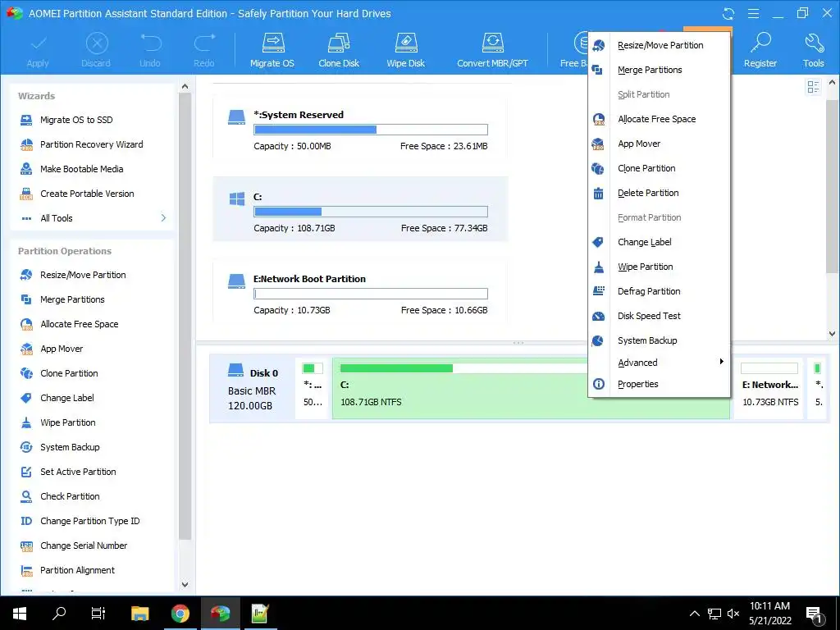Image resolution: width=840 pixels, height=630 pixels.
Task: Open the Clone Disk tool
Action: click(339, 50)
